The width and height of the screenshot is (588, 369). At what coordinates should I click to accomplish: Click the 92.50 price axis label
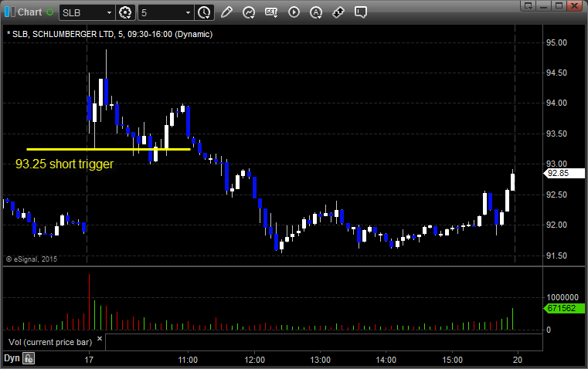pyautogui.click(x=556, y=195)
